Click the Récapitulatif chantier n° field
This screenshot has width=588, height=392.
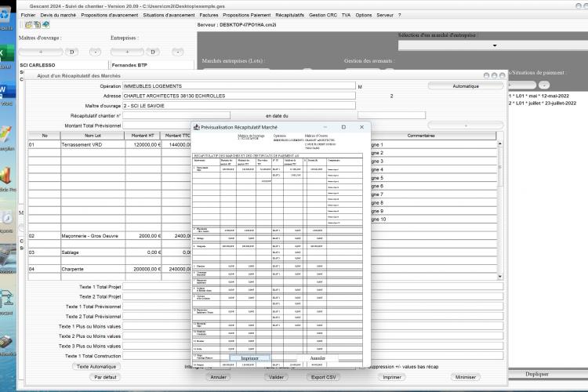click(x=176, y=115)
